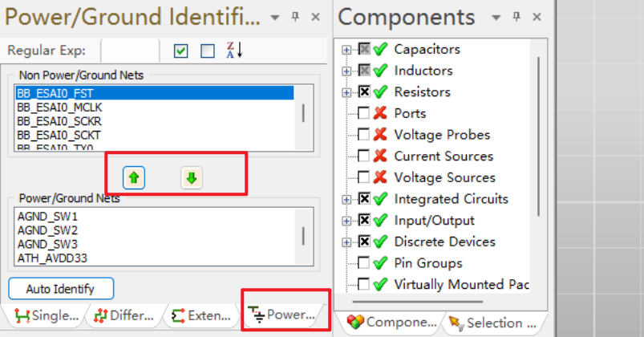Select power net AGND_SW2

click(x=47, y=230)
